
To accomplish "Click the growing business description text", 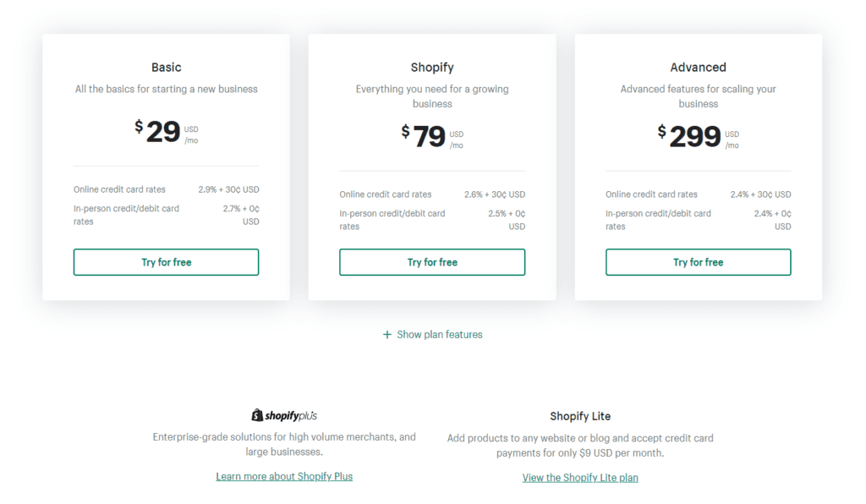I will 432,96.
